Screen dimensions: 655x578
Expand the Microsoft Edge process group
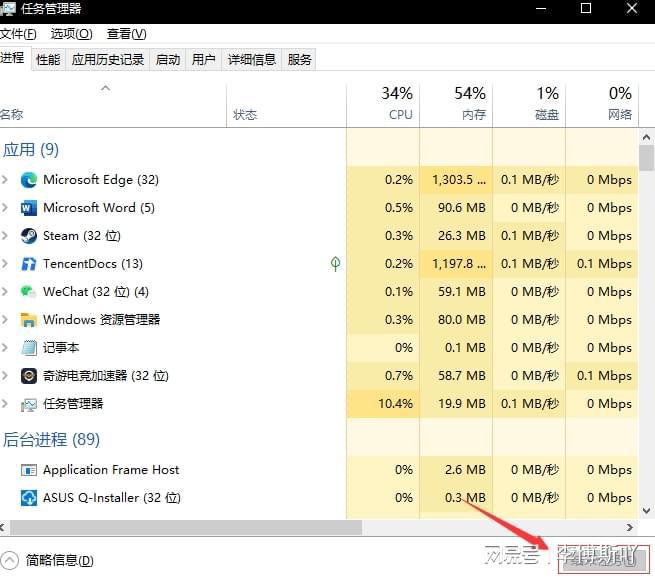[x=5, y=180]
